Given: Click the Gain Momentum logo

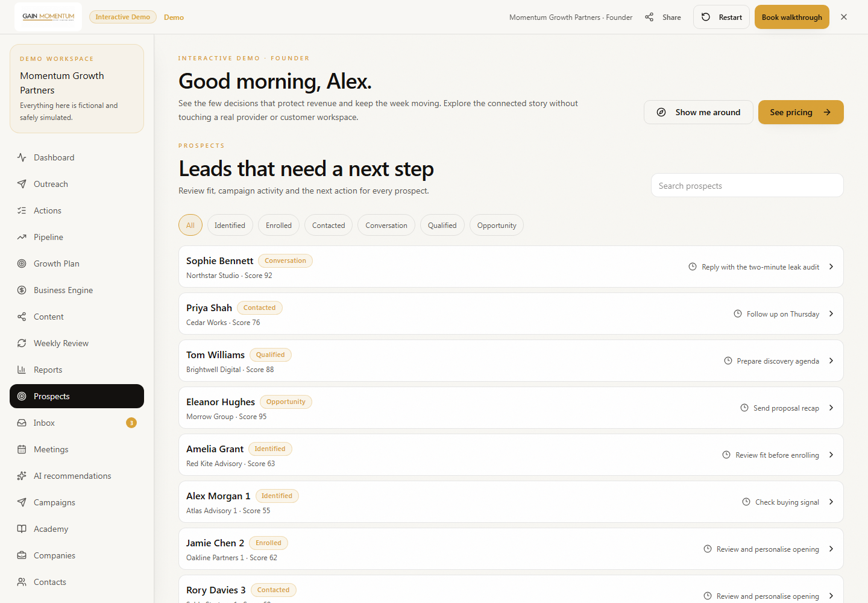Looking at the screenshot, I should [48, 17].
